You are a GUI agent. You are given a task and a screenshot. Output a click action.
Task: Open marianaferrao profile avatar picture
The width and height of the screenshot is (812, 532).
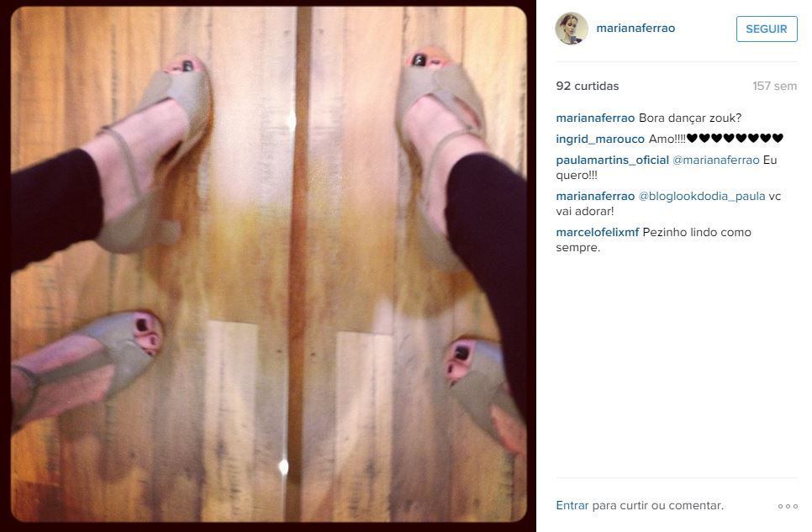[x=572, y=29]
